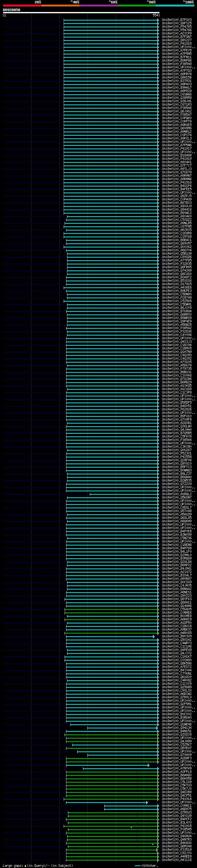The width and height of the screenshot is (197, 868).
Task: Open hit UniRef100_P54766
Action: coord(176,30)
